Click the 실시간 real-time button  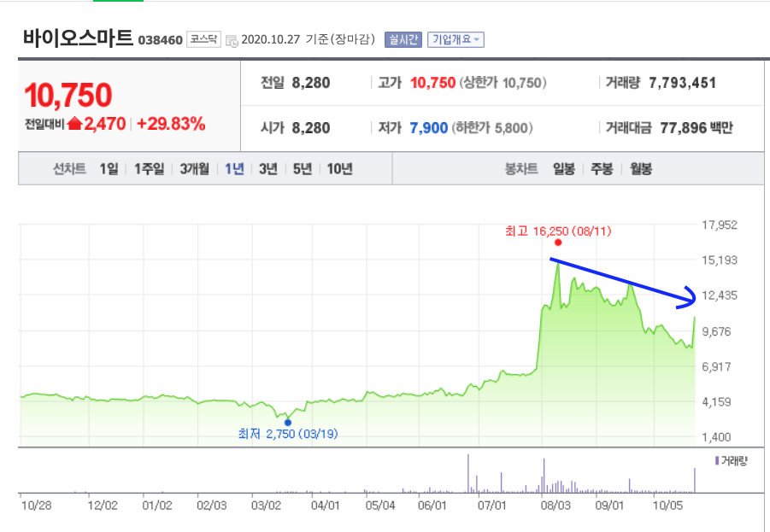(403, 40)
